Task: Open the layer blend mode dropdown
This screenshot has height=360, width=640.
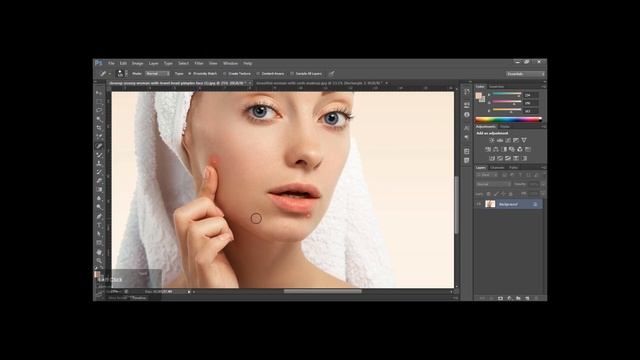Action: click(x=493, y=184)
